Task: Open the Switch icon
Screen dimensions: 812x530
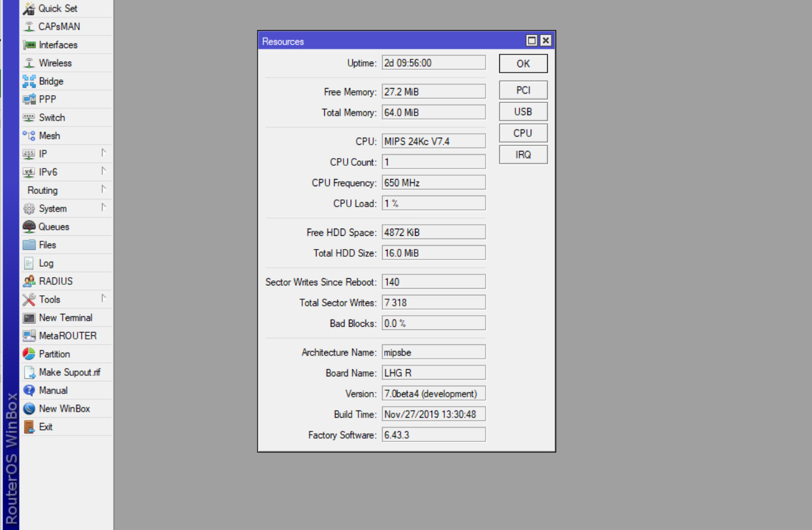Action: click(x=29, y=117)
